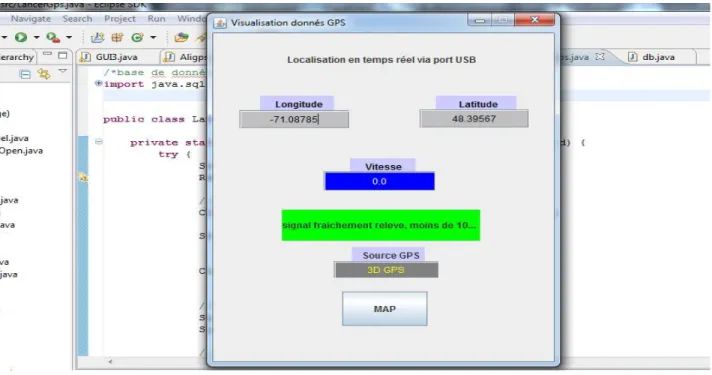The height and width of the screenshot is (375, 712).
Task: Click the green Run button in Eclipse toolbar
Action: tap(21, 37)
